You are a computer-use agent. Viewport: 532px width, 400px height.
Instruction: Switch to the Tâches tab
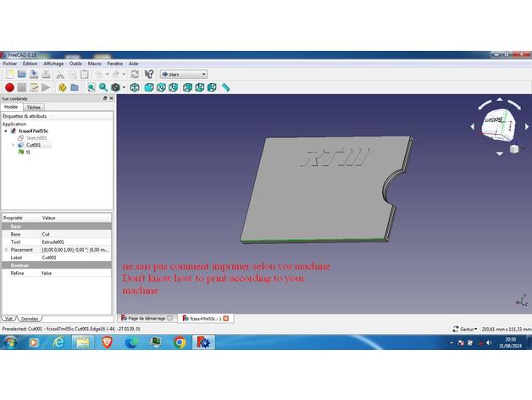pyautogui.click(x=33, y=108)
